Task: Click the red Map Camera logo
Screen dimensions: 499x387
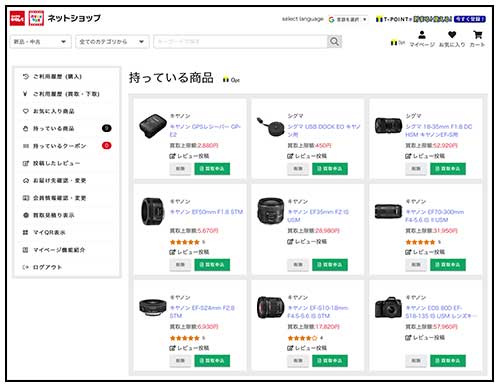Action: [x=17, y=18]
